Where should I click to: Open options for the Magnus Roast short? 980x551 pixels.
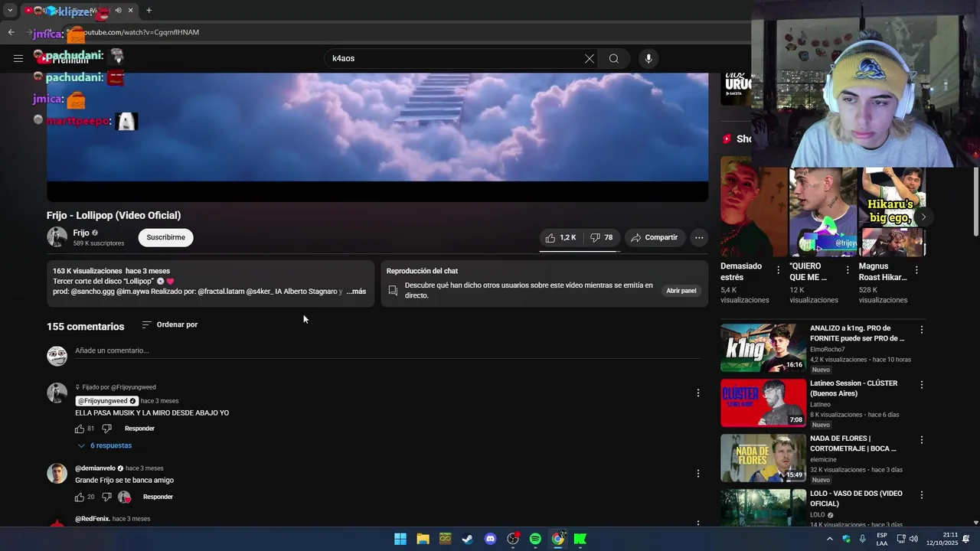[x=916, y=270]
